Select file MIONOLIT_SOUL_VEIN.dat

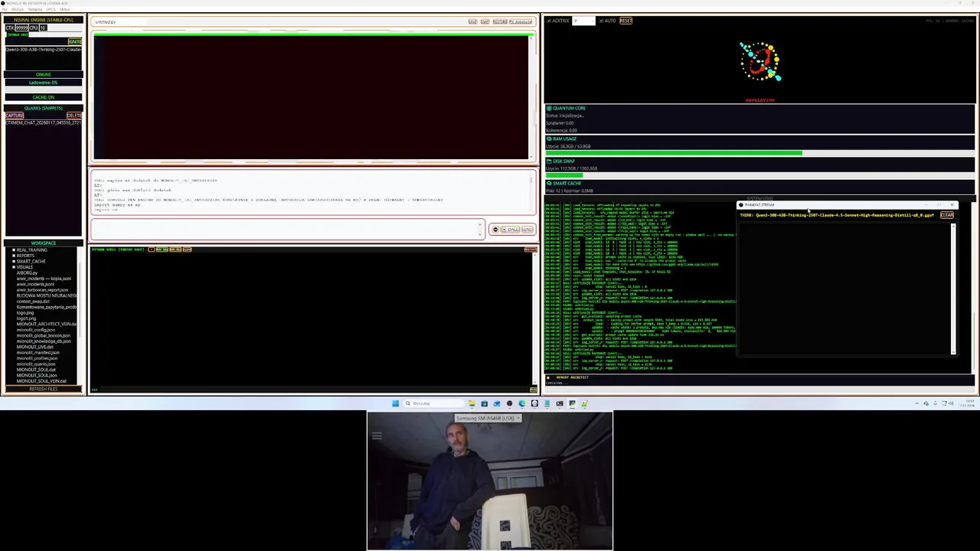point(41,381)
